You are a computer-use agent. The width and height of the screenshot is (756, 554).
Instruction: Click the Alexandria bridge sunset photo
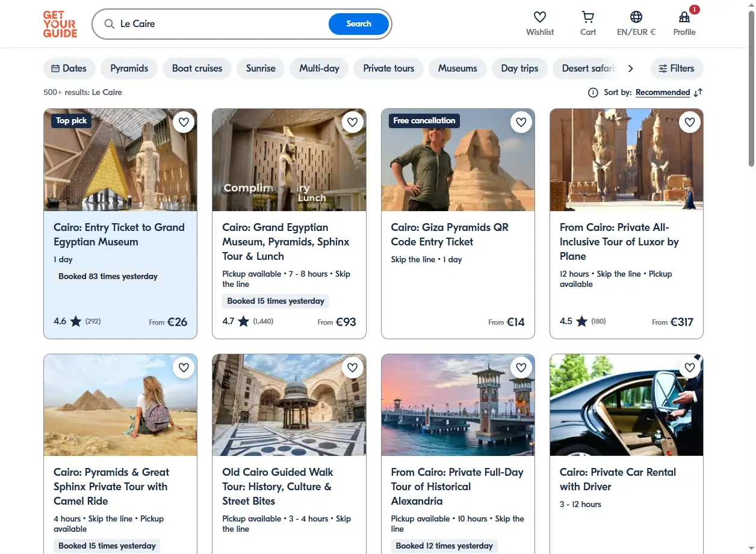tap(457, 405)
